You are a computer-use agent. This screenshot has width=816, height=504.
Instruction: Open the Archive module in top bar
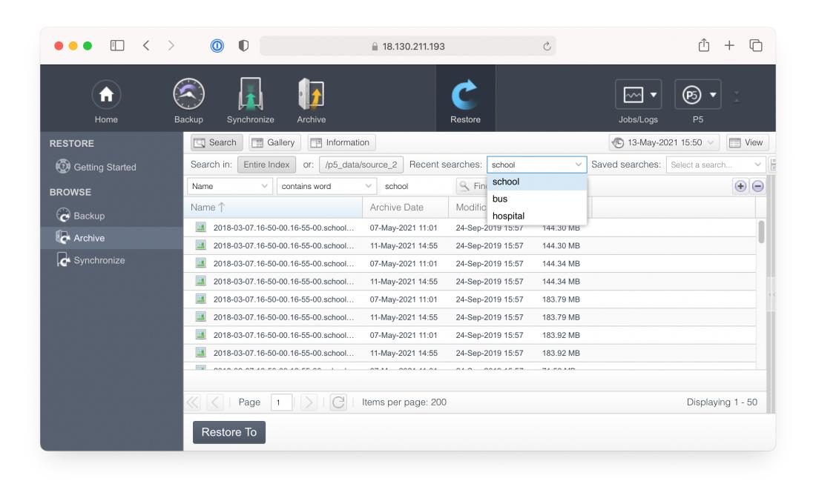312,102
